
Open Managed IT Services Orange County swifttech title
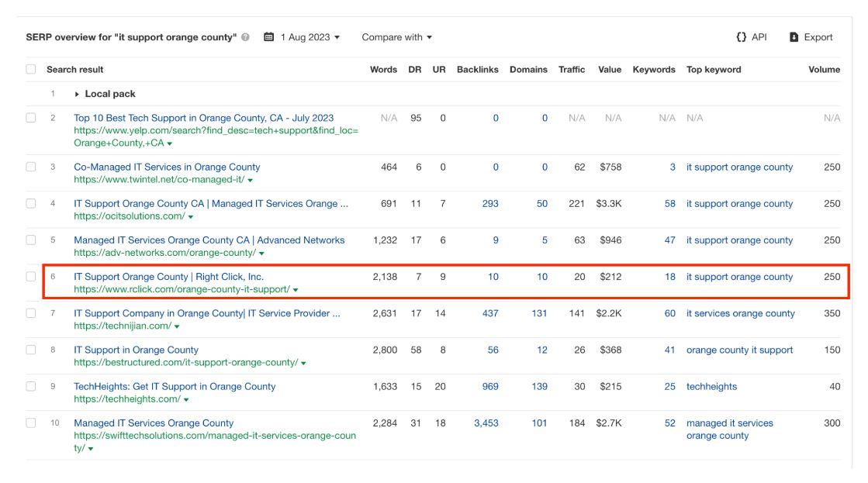(x=154, y=423)
